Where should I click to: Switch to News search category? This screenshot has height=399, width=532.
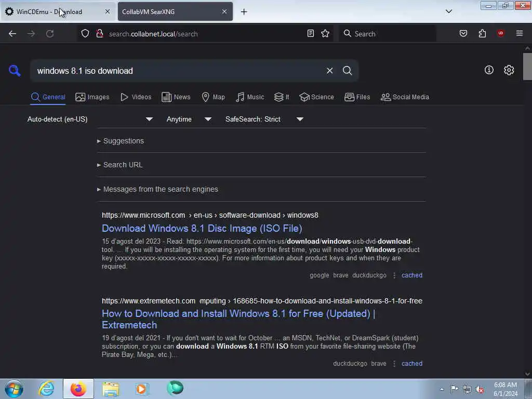[176, 97]
